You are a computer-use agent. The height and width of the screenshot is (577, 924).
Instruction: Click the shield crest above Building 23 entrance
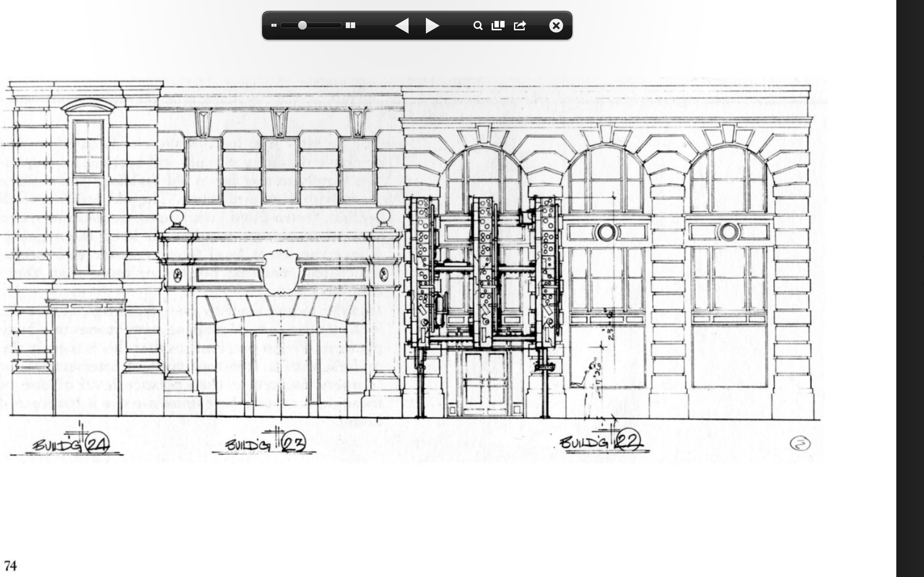(x=282, y=272)
